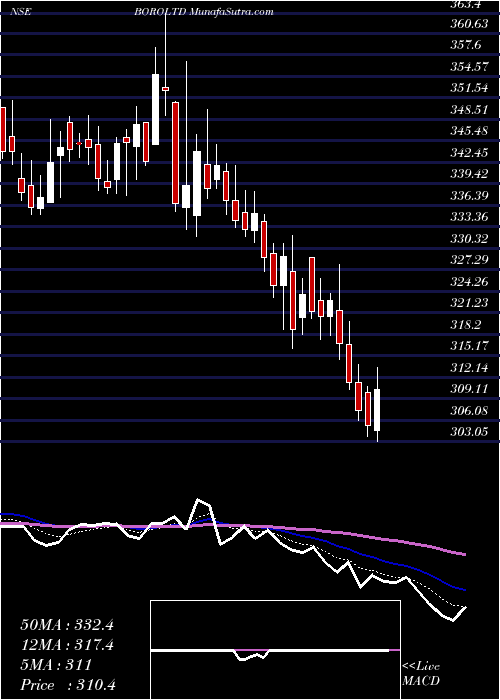
Task: Click the purple 50MA line at its right end
Action: point(463,554)
